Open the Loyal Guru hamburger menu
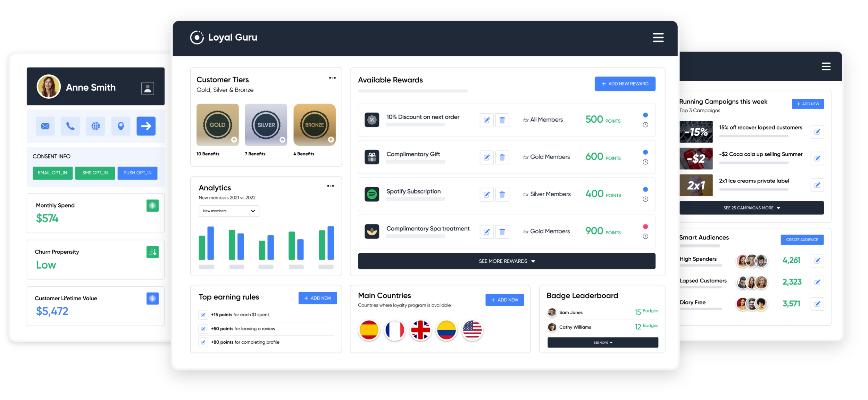The image size is (868, 400). 658,38
